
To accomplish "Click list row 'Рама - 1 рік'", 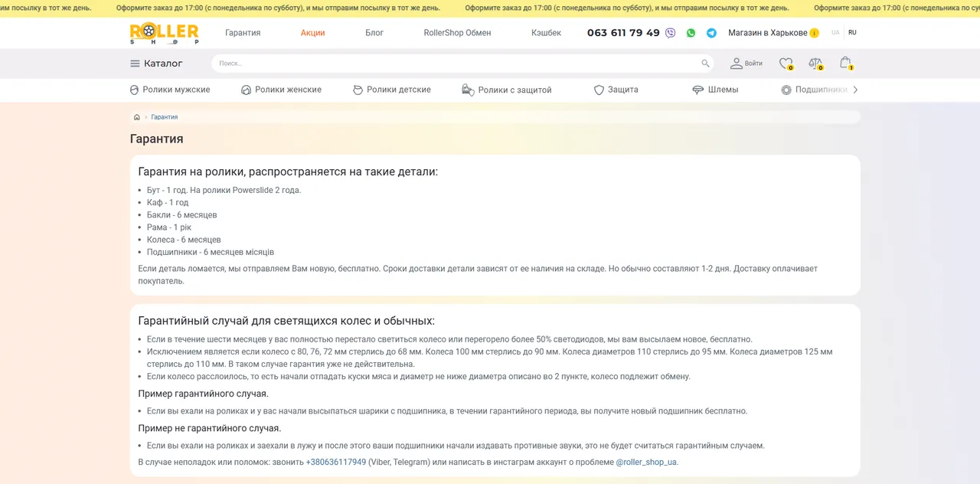I will coord(169,227).
